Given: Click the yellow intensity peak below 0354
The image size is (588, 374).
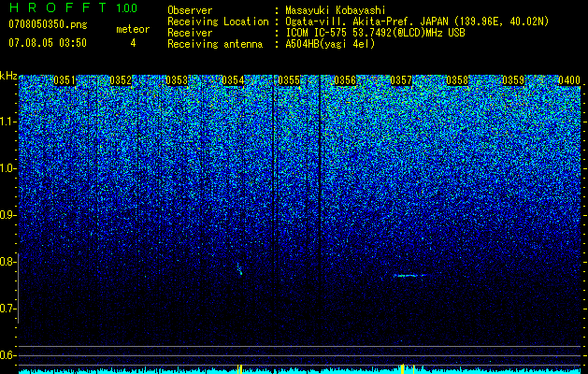Looking at the screenshot, I should pos(240,368).
